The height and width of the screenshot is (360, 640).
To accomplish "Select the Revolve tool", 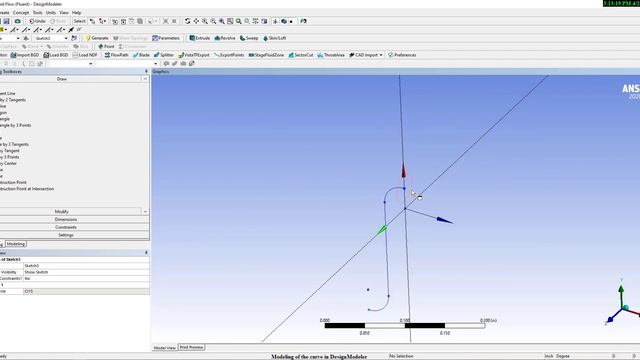I will (225, 38).
